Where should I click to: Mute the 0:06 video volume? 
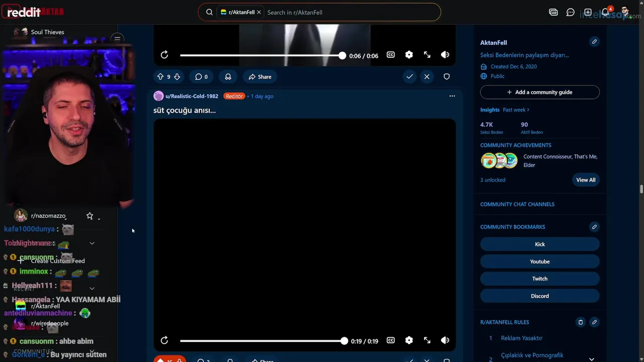445,55
